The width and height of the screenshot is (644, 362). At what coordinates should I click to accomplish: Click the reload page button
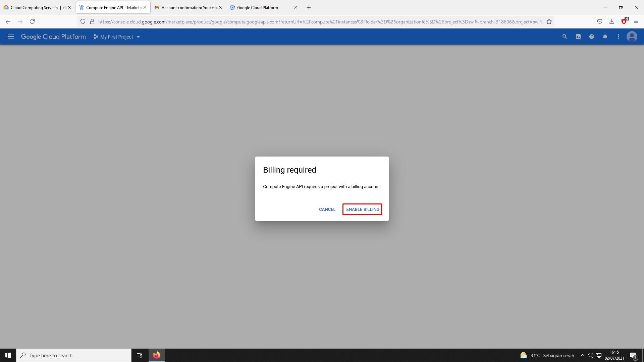32,21
